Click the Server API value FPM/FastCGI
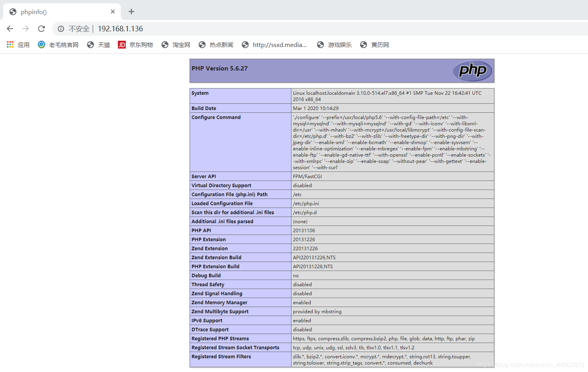 point(308,177)
